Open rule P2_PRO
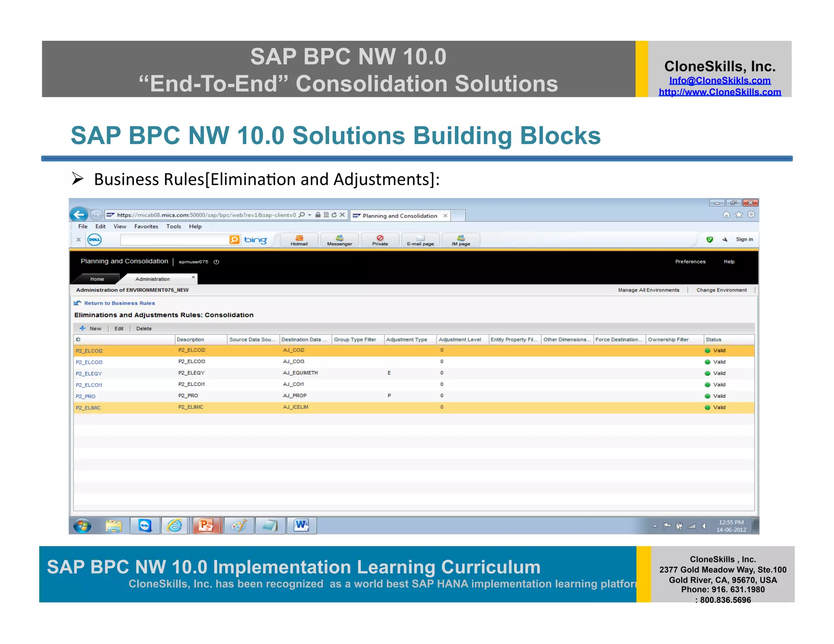Image resolution: width=834 pixels, height=644 pixels. coord(85,396)
